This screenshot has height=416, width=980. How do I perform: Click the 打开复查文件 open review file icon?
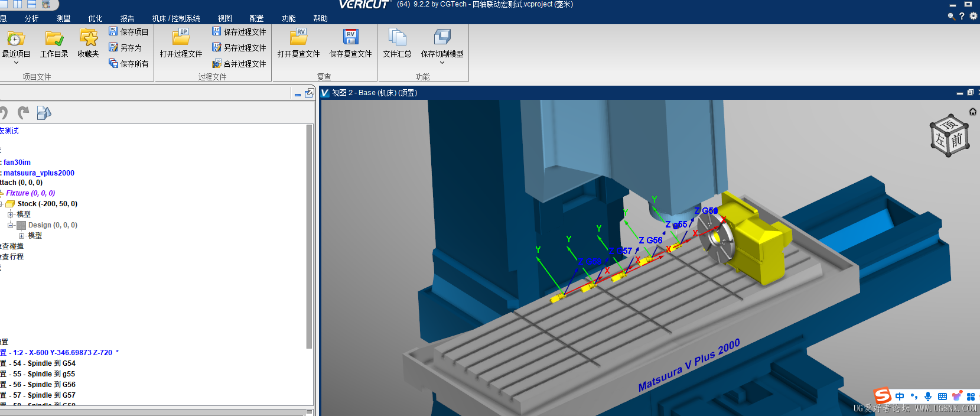point(298,37)
